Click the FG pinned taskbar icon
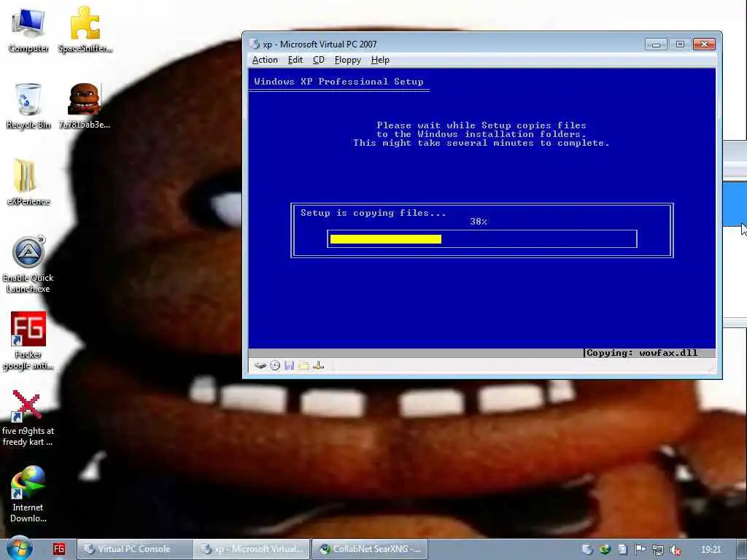Viewport: 747px width, 560px height. [x=58, y=549]
